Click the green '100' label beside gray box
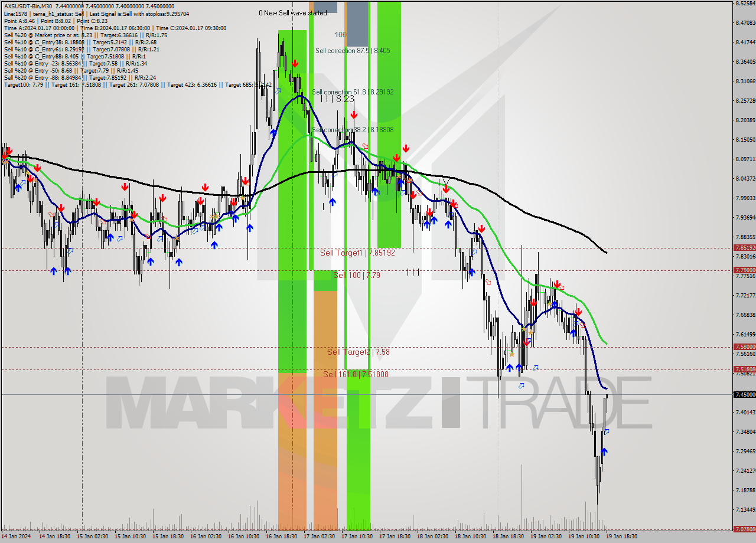756x543 pixels. (x=340, y=35)
